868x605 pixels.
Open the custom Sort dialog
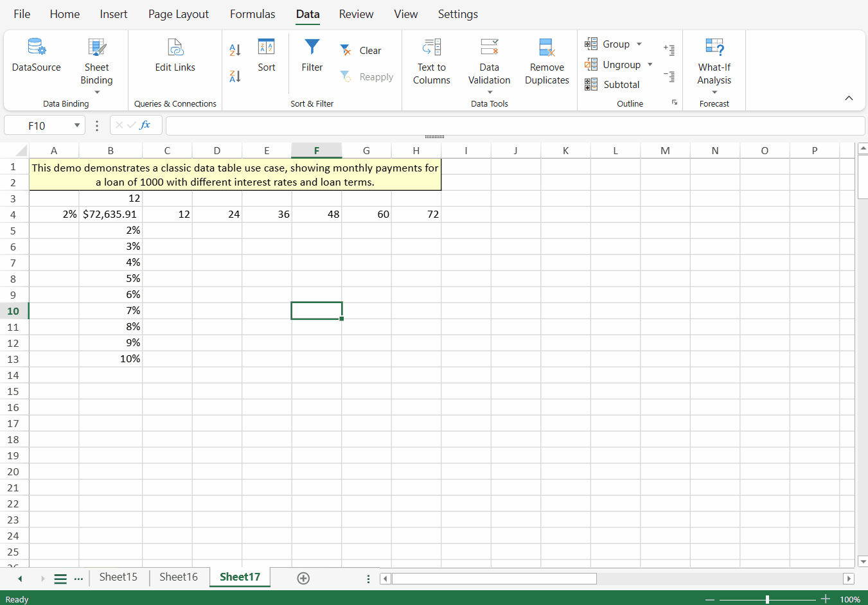point(267,55)
